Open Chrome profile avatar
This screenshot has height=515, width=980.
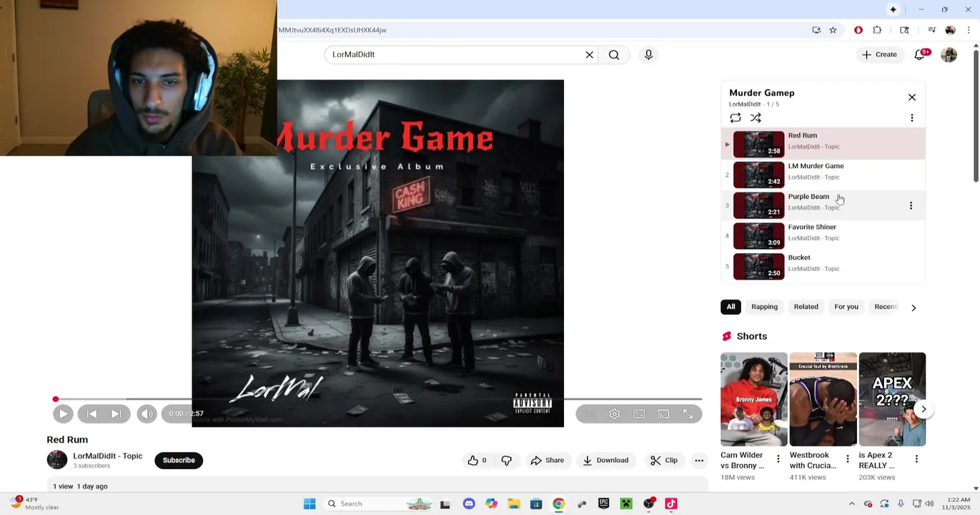pyautogui.click(x=950, y=30)
